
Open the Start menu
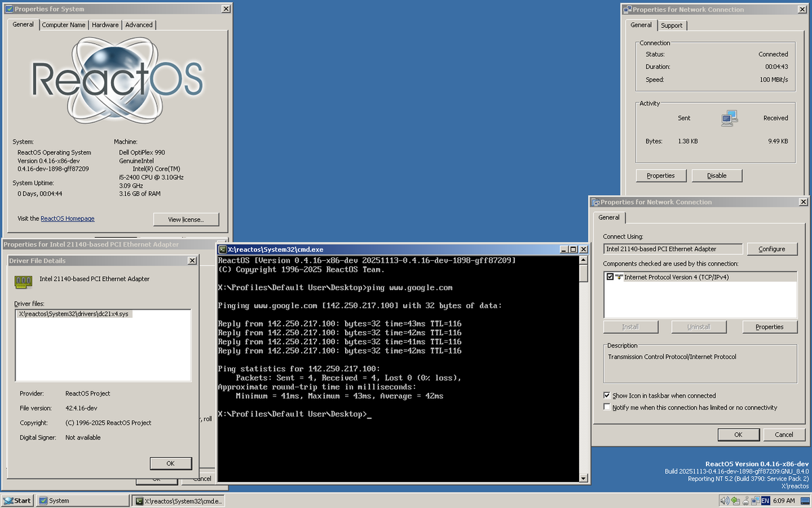tap(17, 501)
